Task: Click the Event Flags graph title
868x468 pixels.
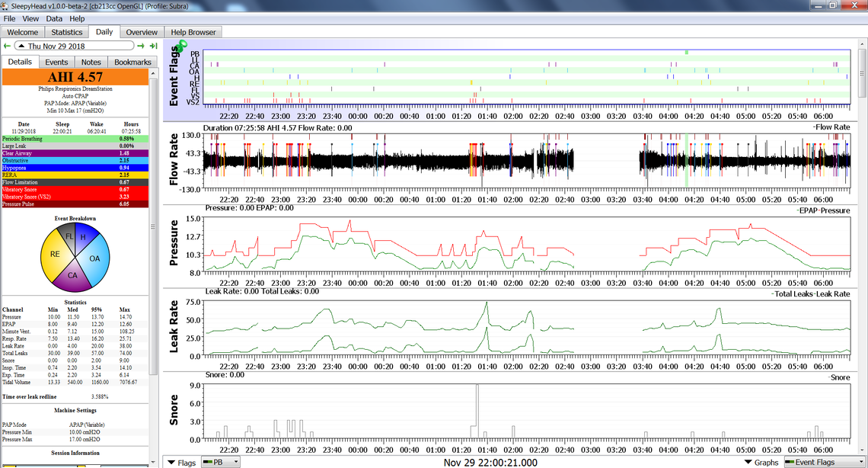Action: [174, 75]
